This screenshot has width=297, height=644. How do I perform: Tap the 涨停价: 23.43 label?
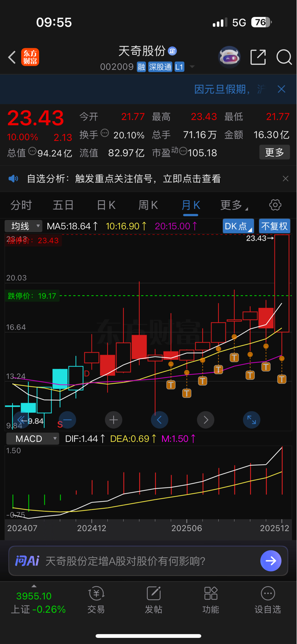(x=33, y=241)
